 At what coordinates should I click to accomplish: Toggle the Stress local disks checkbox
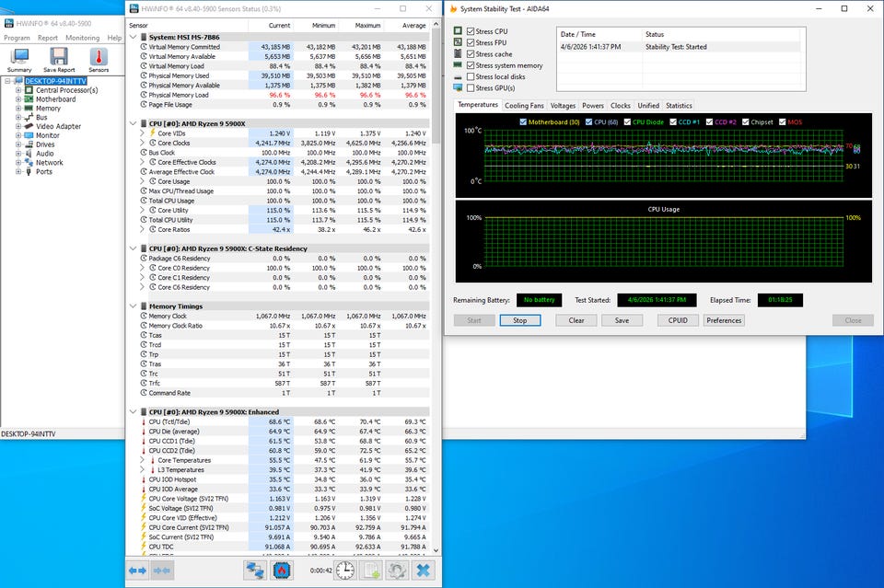[x=471, y=77]
